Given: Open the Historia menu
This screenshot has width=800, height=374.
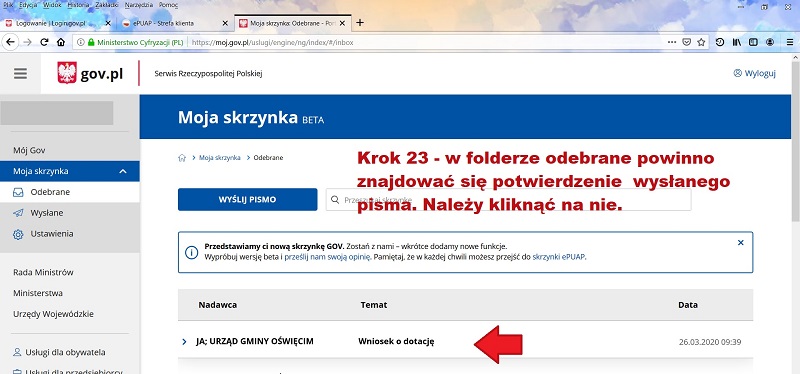Looking at the screenshot, I should [x=78, y=5].
